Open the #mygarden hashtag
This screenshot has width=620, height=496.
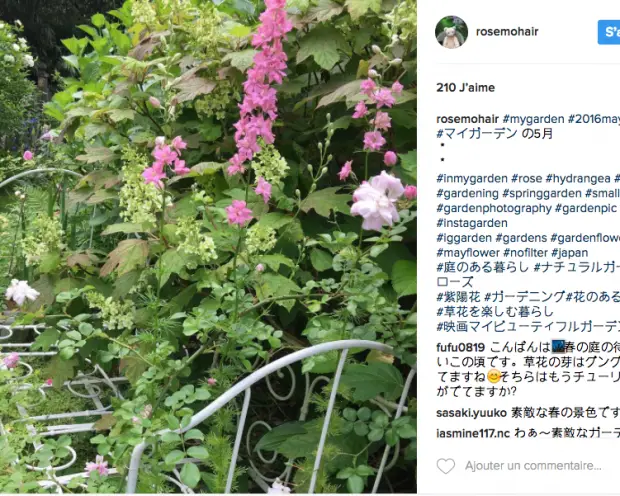click(x=533, y=119)
